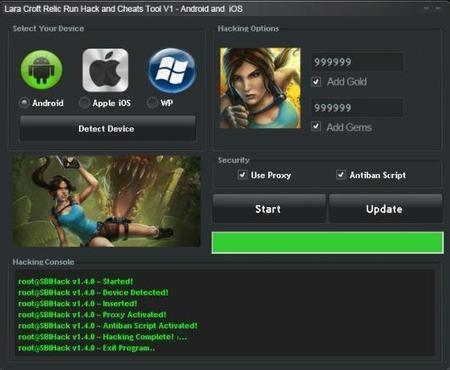Click the window title bar text
Image resolution: width=450 pixels, height=370 pixels.
(123, 9)
